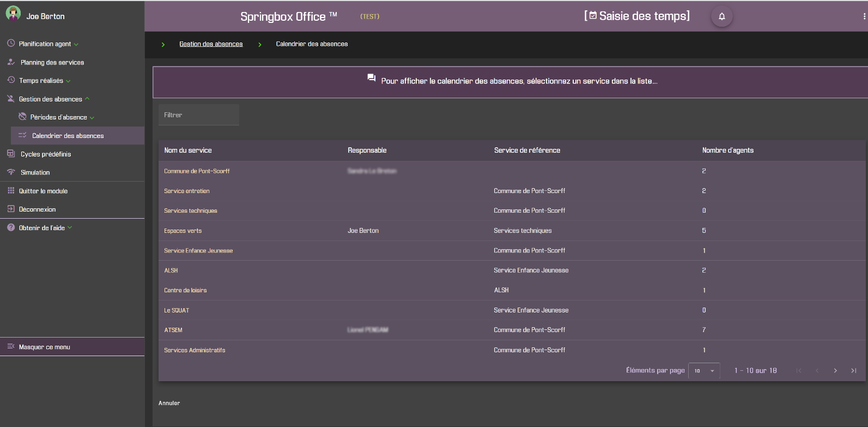868x427 pixels.
Task: Click the Planning des services person icon
Action: pyautogui.click(x=11, y=62)
